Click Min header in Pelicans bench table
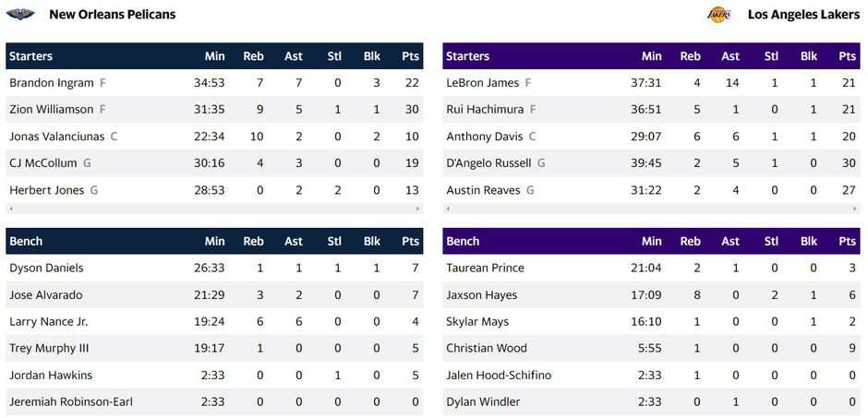Image resolution: width=868 pixels, height=418 pixels. coord(214,241)
